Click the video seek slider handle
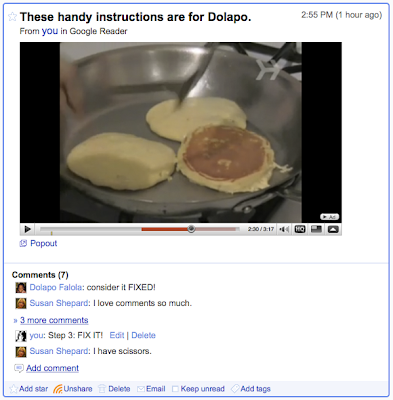The image size is (393, 400). (x=191, y=229)
